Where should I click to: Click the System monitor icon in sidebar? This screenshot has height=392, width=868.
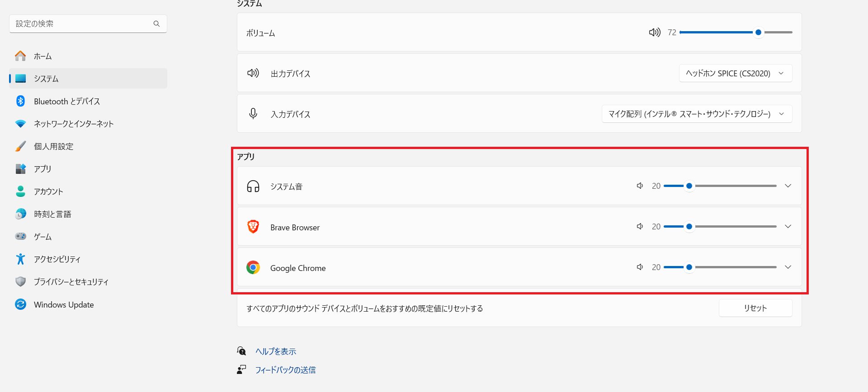pos(20,79)
